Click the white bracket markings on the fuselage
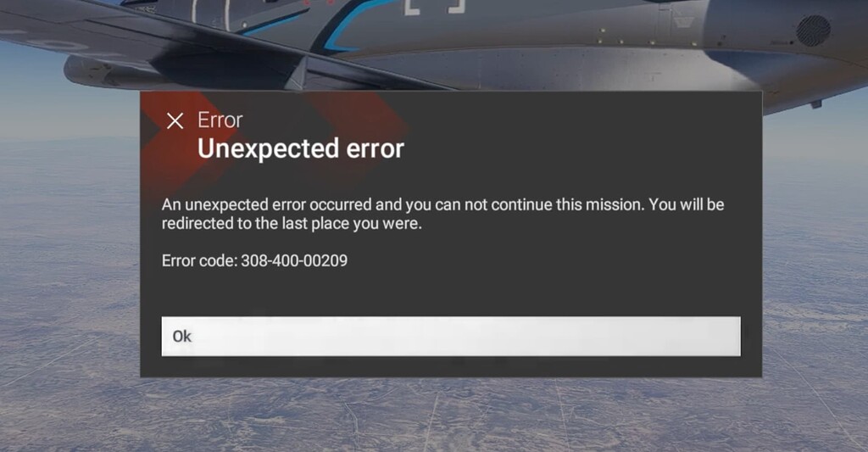Image resolution: width=868 pixels, height=452 pixels. (435, 7)
